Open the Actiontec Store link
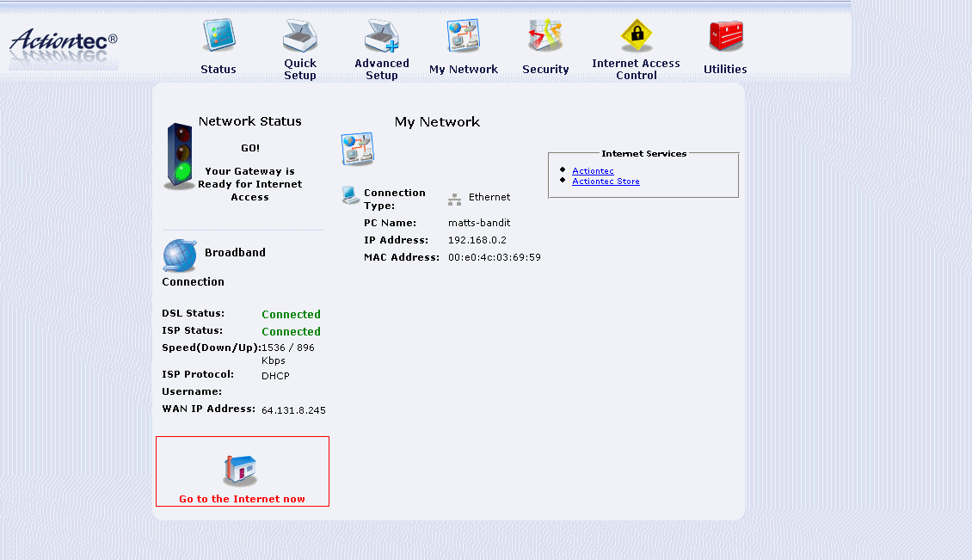The image size is (972, 560). (x=606, y=182)
